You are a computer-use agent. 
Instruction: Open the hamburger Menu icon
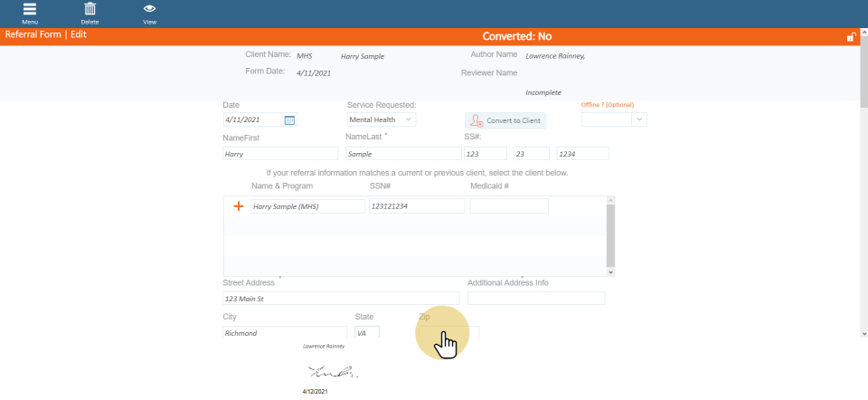30,11
